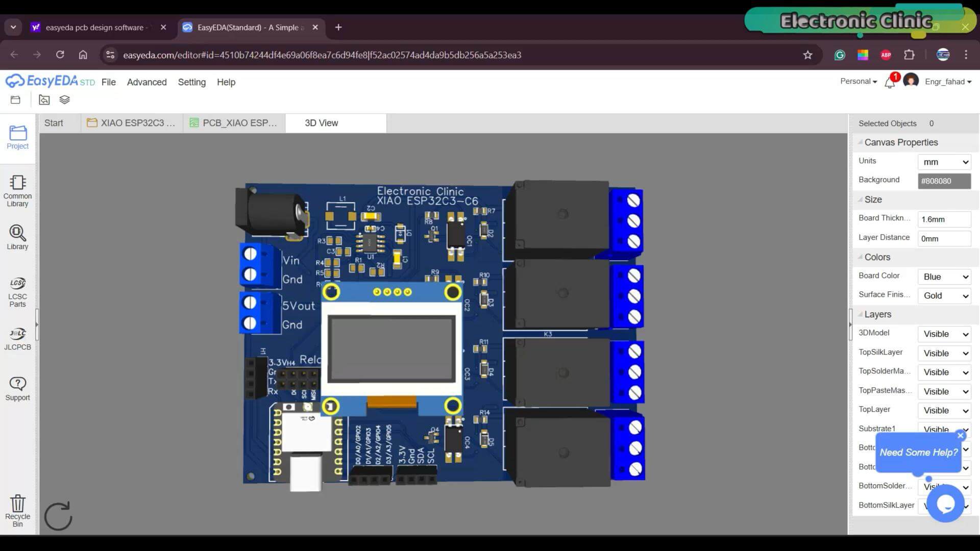This screenshot has height=551, width=980.
Task: Switch to the Start tab
Action: click(x=54, y=123)
